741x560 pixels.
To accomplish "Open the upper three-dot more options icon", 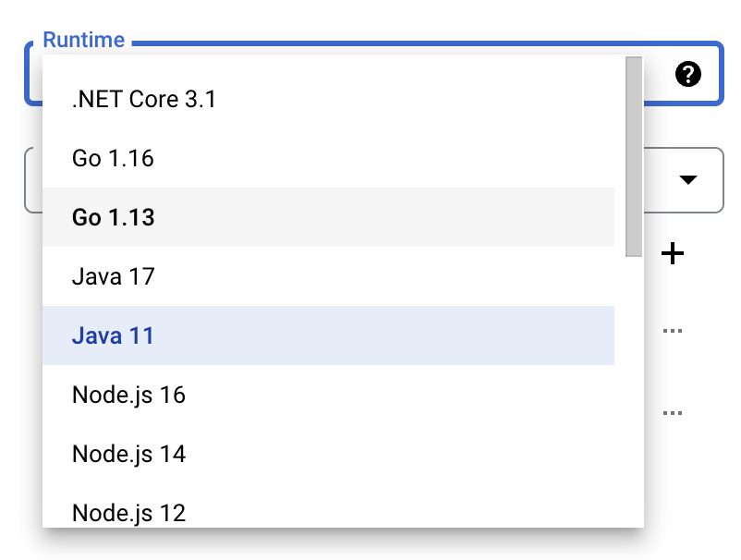I will pyautogui.click(x=673, y=330).
